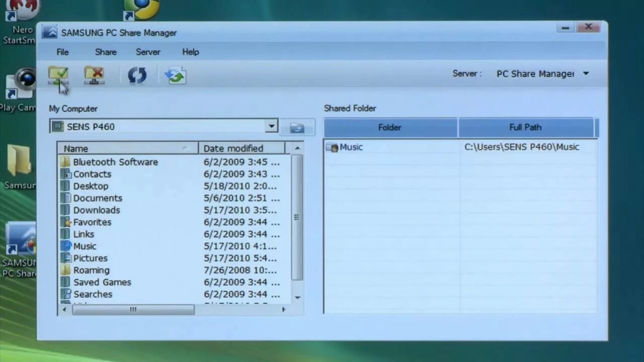Click the Desktop date 5/18/2010

point(240,186)
